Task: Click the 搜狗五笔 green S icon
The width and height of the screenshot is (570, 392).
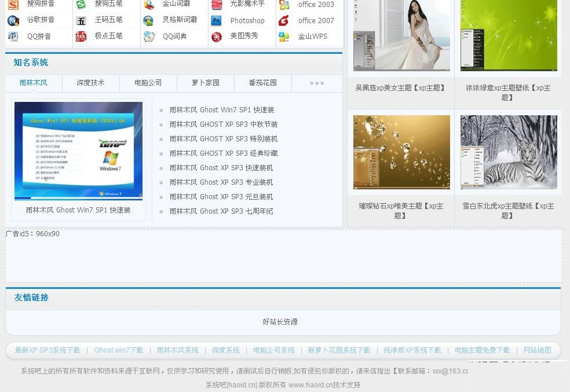Action: pos(81,5)
